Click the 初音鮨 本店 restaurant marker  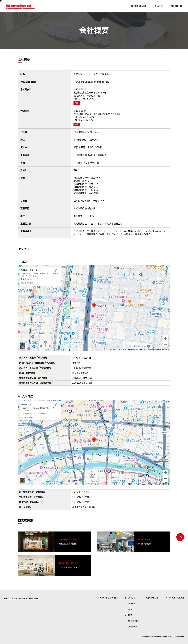(147, 295)
